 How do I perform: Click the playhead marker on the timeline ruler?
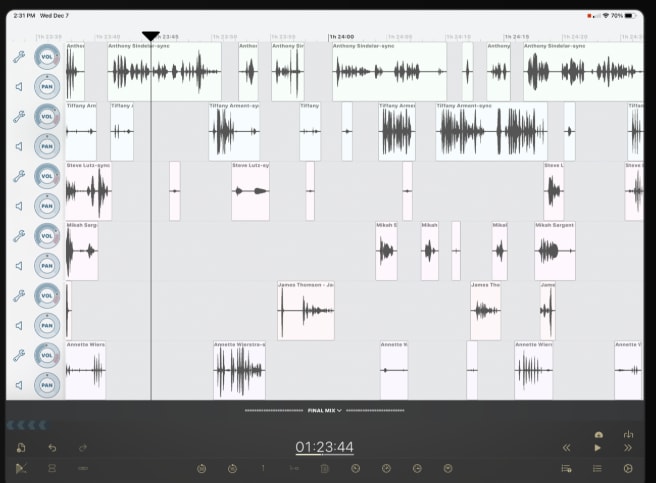pyautogui.click(x=150, y=36)
